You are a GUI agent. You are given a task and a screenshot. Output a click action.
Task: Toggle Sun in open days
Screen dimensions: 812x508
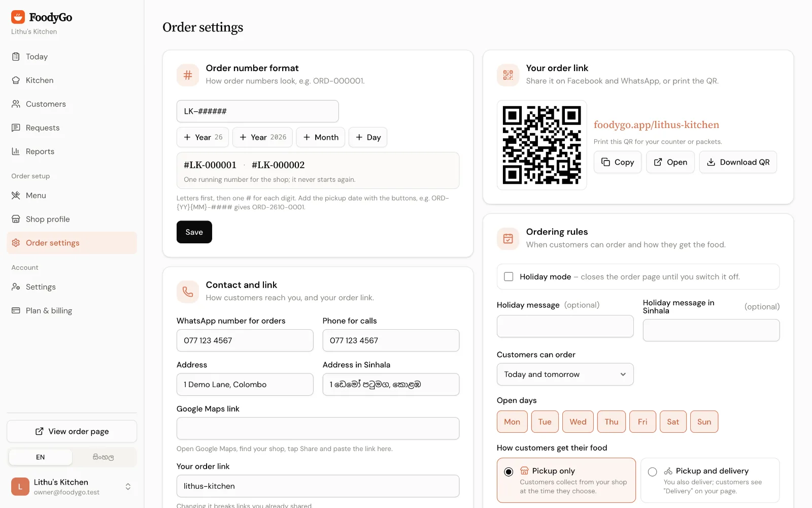[x=704, y=422]
